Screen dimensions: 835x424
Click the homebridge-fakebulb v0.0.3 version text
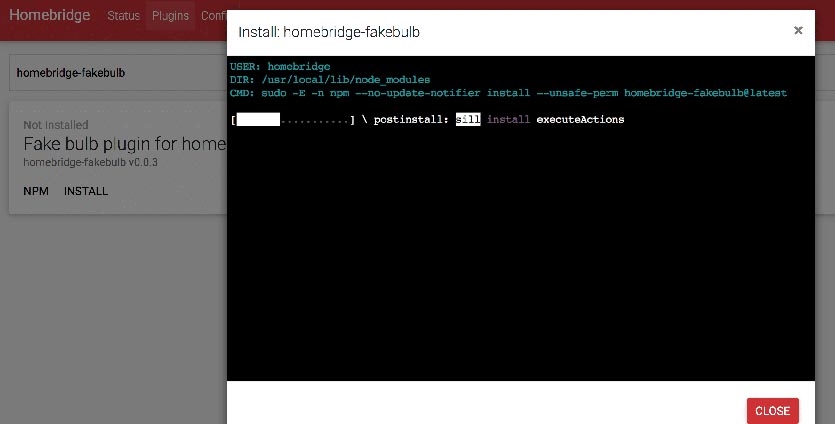pos(91,162)
